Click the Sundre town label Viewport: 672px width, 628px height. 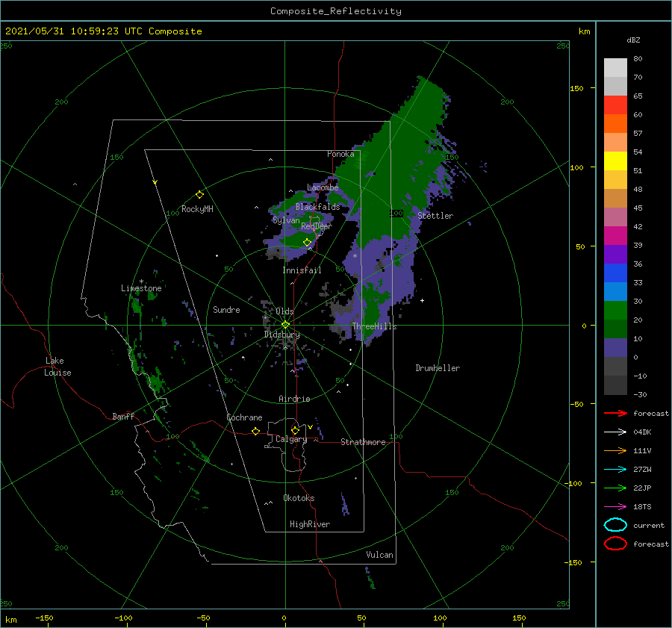tap(226, 309)
